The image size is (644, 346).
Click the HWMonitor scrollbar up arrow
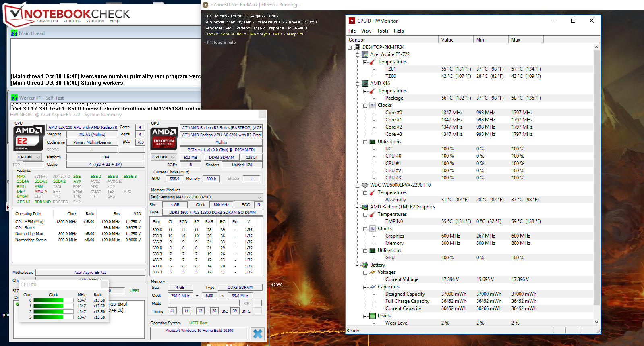(596, 47)
